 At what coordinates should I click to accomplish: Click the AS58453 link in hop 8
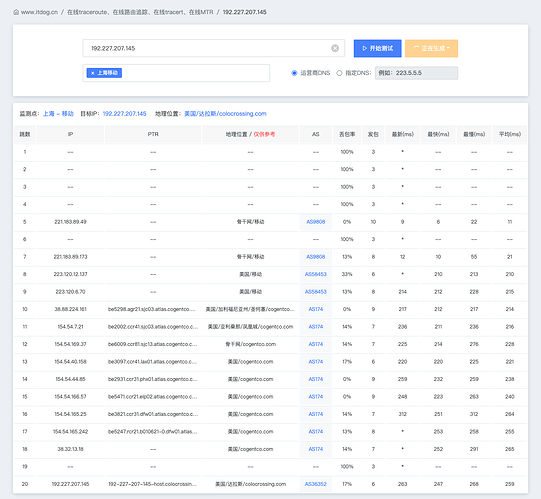point(316,274)
